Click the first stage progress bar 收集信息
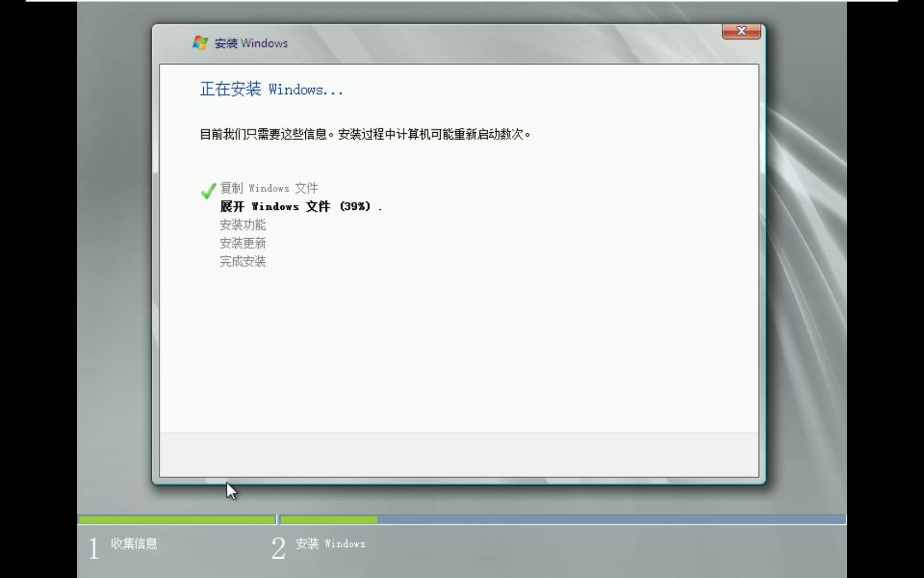Screen dimensions: 924x578 (x=176, y=520)
